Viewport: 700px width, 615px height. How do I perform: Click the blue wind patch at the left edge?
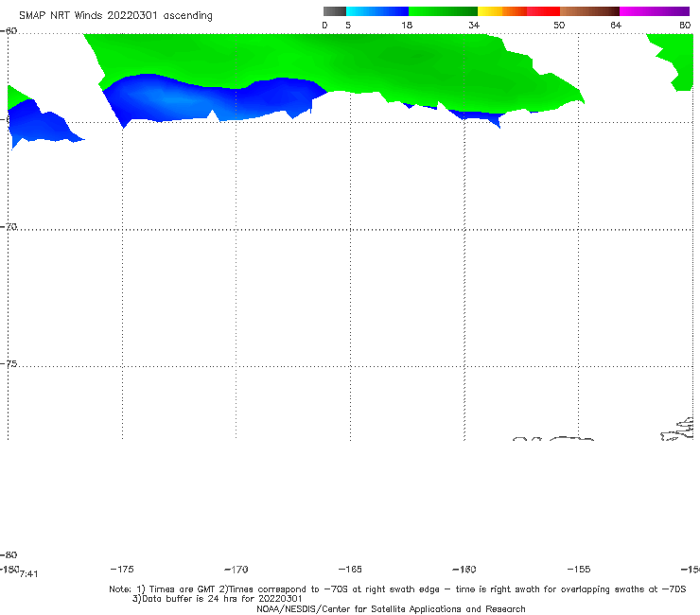click(x=36, y=125)
